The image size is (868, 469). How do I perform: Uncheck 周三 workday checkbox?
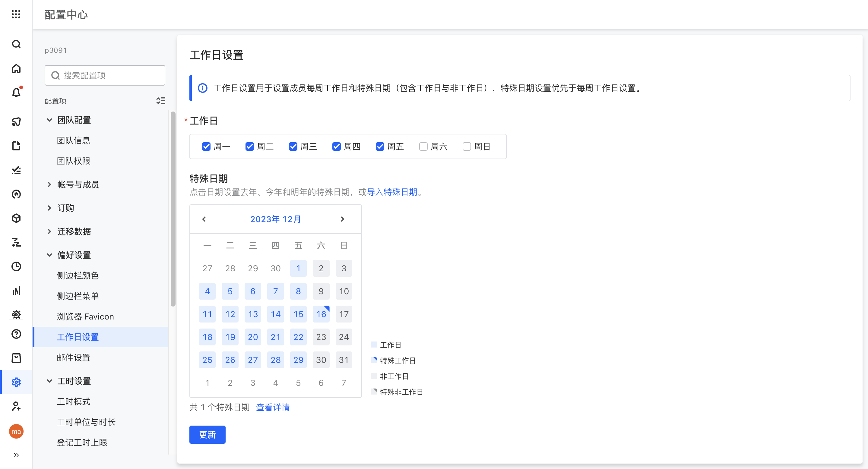click(x=293, y=147)
